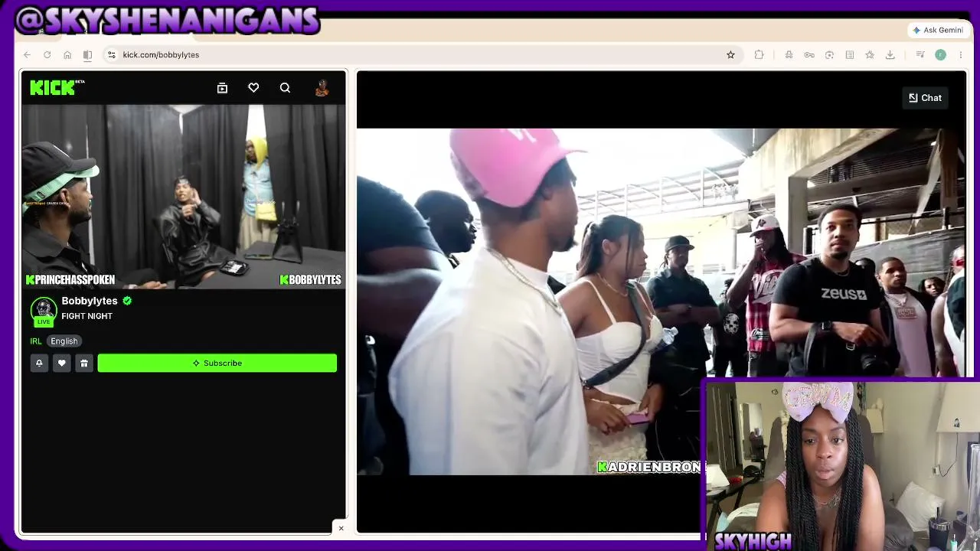Screen dimensions: 980x551
Task: Open the browser three-dot menu
Action: pyautogui.click(x=960, y=55)
